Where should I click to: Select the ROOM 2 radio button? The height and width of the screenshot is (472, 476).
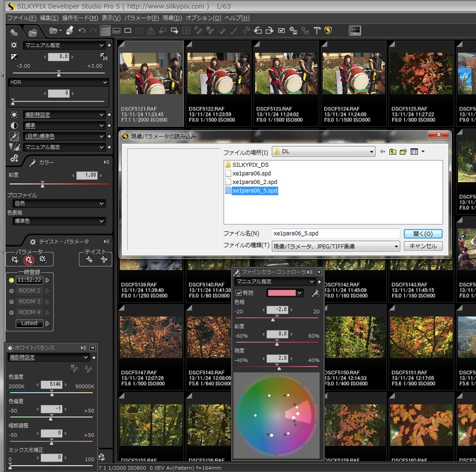[12, 291]
